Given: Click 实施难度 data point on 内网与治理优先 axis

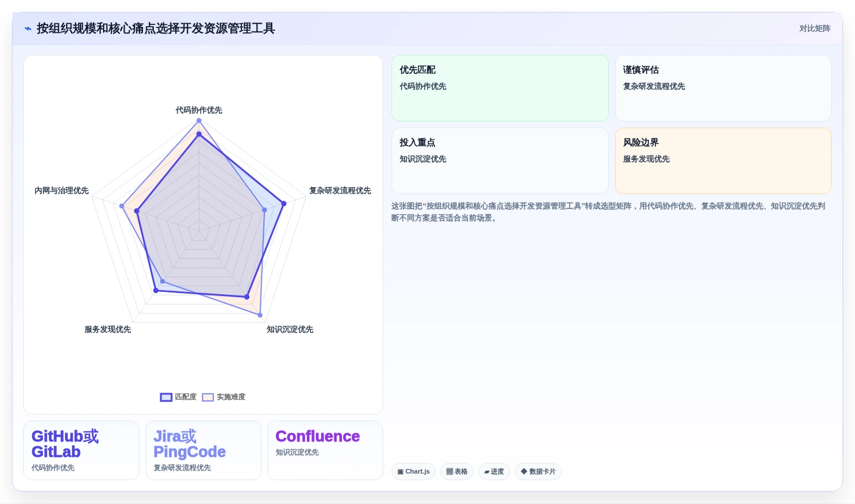Looking at the screenshot, I should point(122,206).
